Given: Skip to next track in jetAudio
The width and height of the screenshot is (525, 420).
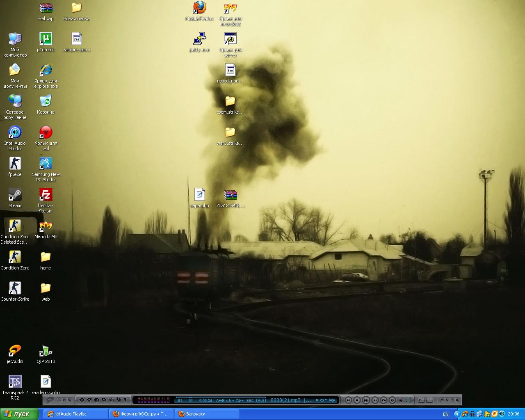Looking at the screenshot, I should [375, 400].
